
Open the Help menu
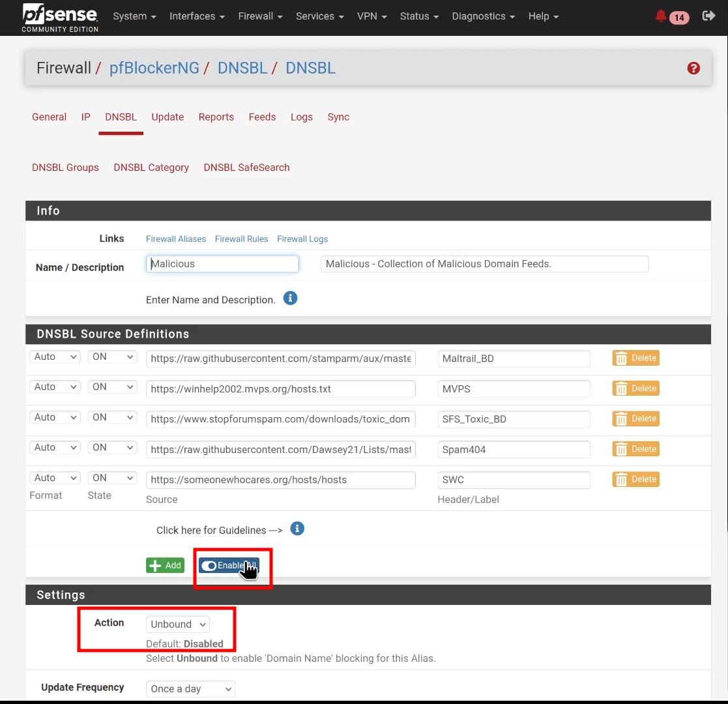(543, 16)
